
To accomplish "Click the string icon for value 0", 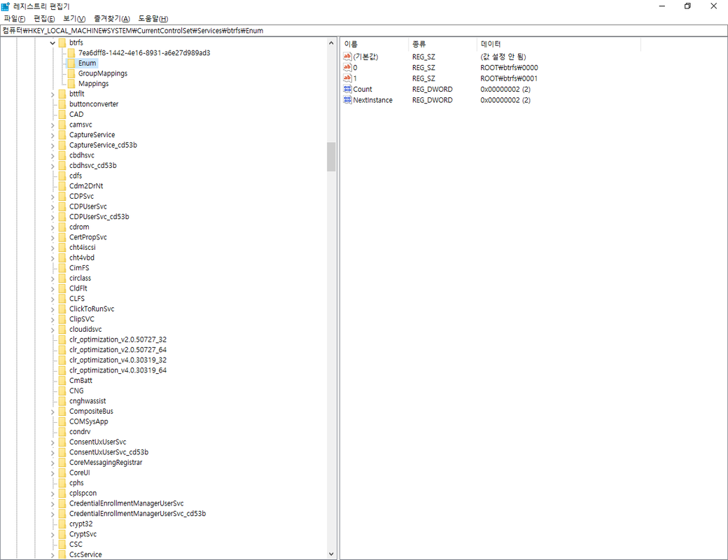I will (x=347, y=68).
